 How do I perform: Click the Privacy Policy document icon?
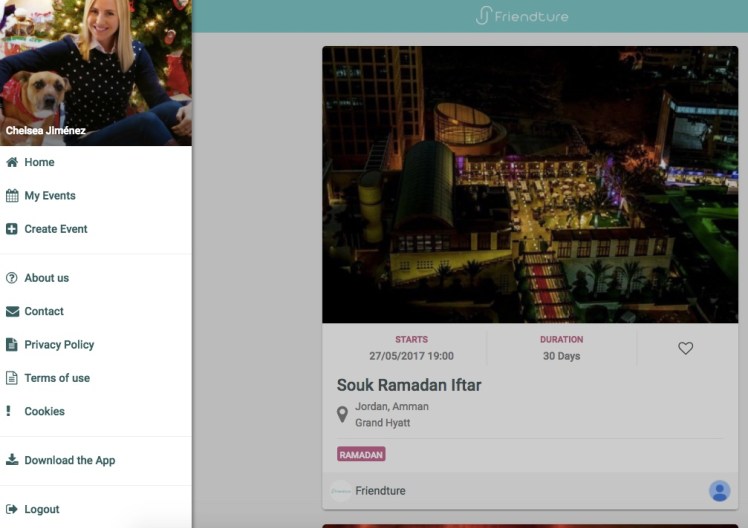point(12,345)
